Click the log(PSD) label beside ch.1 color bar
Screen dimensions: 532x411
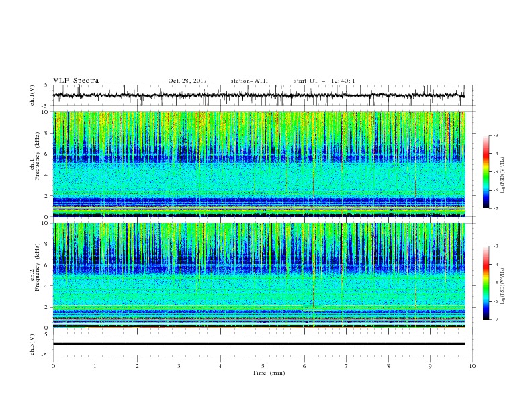coord(502,175)
